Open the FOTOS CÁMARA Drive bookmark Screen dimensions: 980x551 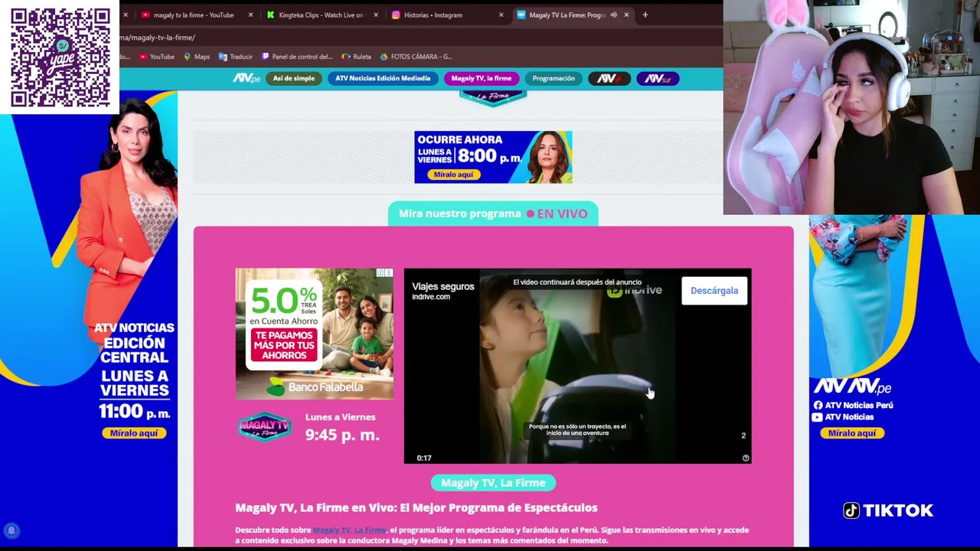tap(416, 57)
